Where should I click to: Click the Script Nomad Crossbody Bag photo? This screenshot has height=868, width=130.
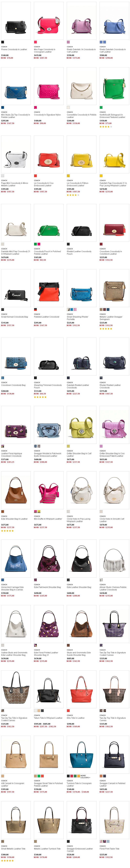tap(15, 288)
